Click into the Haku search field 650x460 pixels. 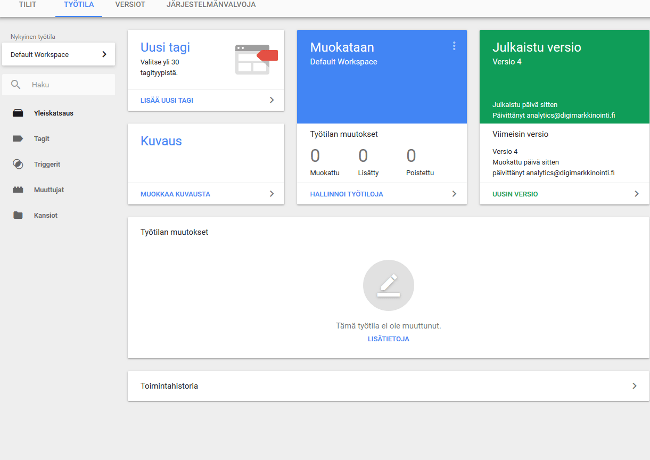click(58, 85)
